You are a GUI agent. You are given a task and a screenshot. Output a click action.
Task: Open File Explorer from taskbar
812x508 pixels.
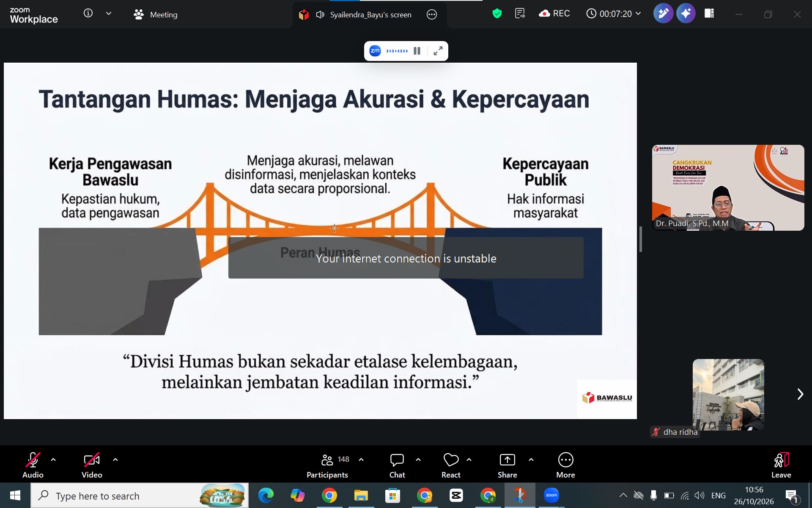[361, 495]
